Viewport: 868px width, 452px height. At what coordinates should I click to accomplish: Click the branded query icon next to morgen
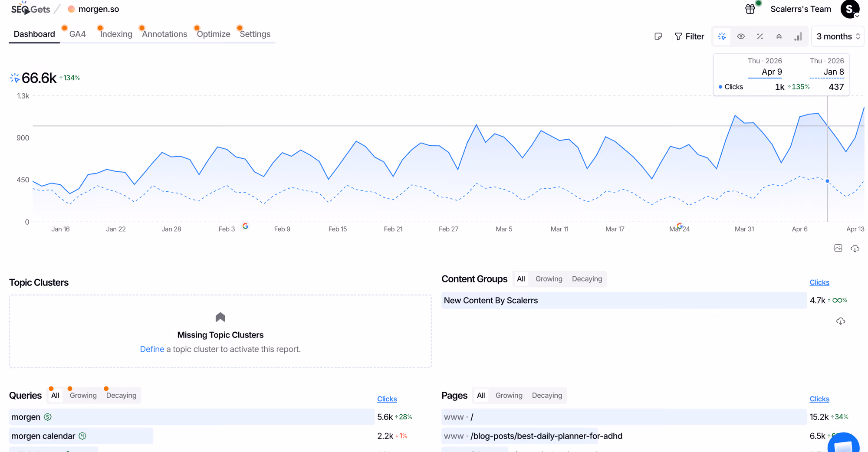(48, 417)
